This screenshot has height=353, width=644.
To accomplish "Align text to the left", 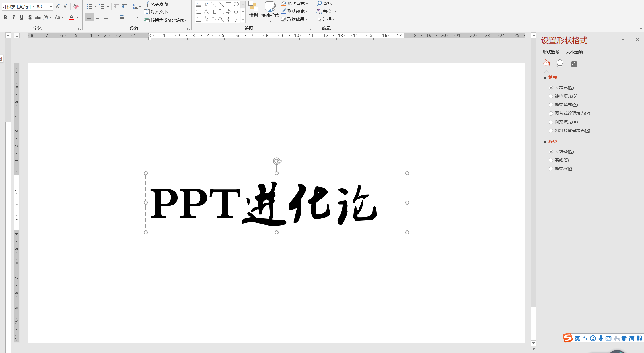I will coord(90,17).
